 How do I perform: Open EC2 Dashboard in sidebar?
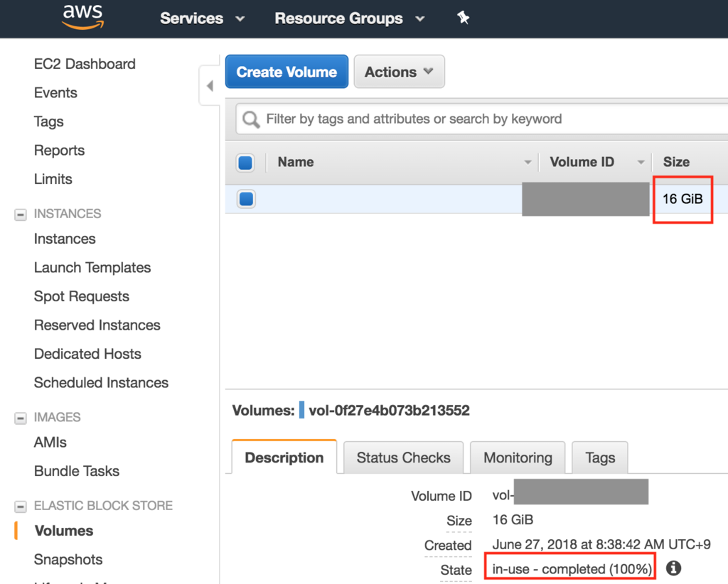click(x=85, y=64)
